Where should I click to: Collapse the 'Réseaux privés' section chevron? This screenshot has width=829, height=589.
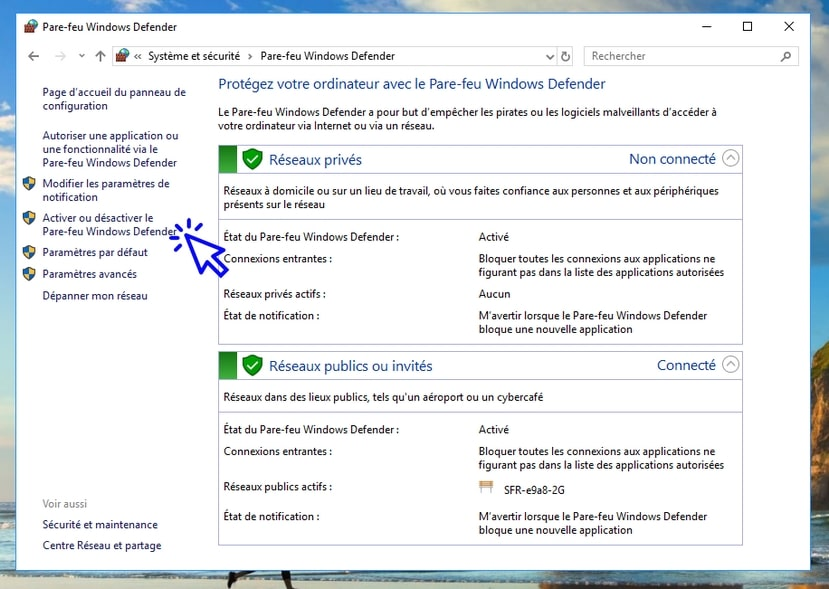click(731, 158)
